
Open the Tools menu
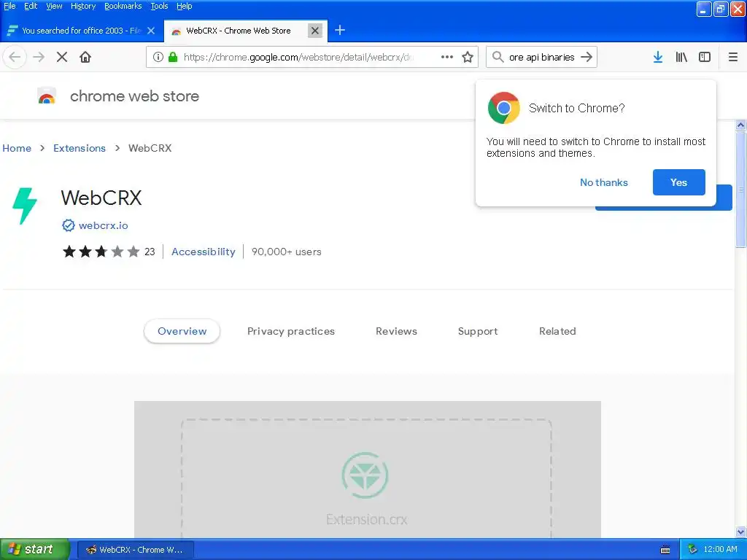[x=159, y=6]
